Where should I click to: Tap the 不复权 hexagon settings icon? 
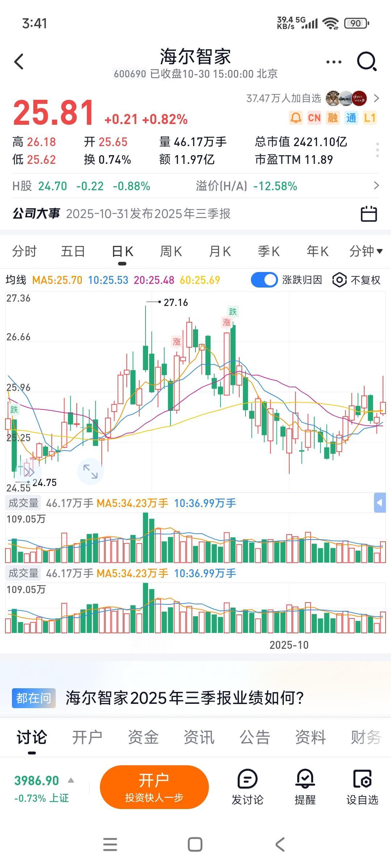tap(339, 280)
